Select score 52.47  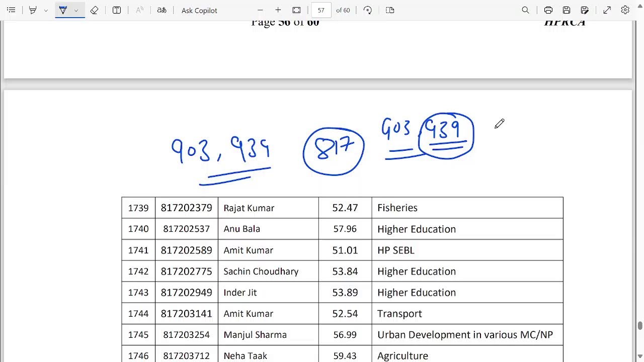[345, 208]
